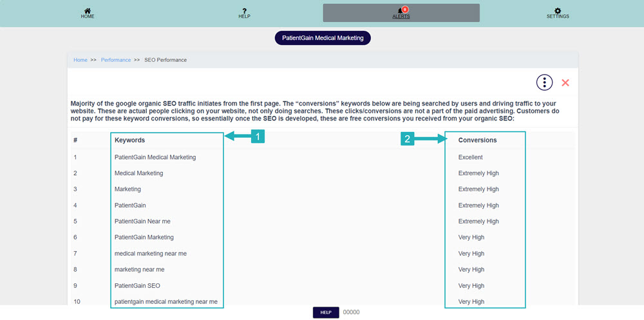
Task: Follow the Performance breadcrumb link
Action: click(x=116, y=60)
